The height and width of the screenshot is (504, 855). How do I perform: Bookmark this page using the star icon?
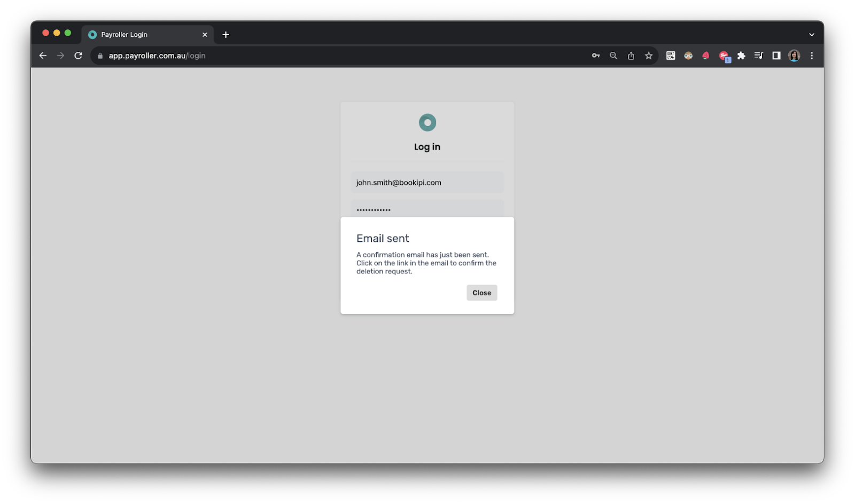point(648,55)
